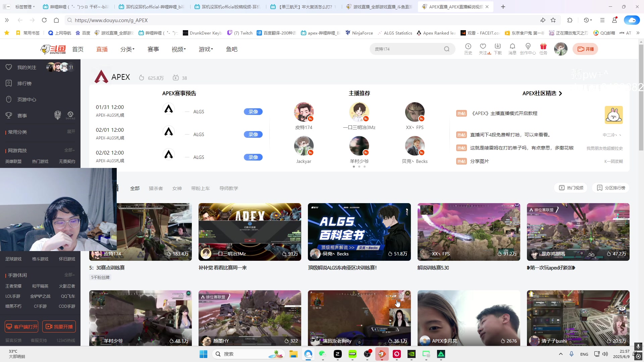This screenshot has width=644, height=362.
Task: Click the page vertical scrollbar
Action: [641, 97]
